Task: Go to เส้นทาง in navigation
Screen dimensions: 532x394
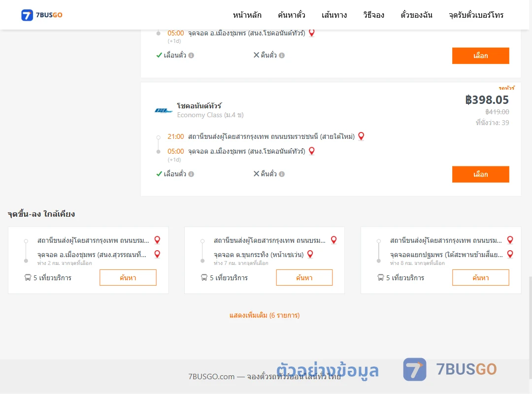Action: pos(334,15)
